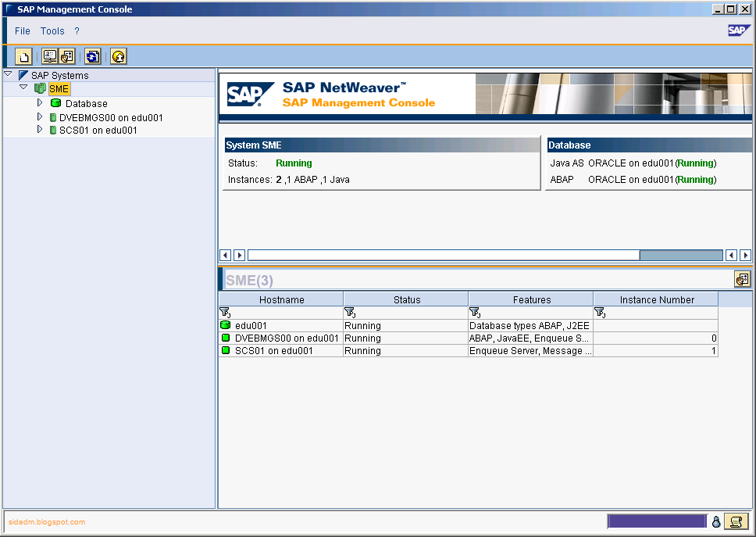The height and width of the screenshot is (537, 756).
Task: Open the log scroll icon in status bar
Action: [x=736, y=521]
